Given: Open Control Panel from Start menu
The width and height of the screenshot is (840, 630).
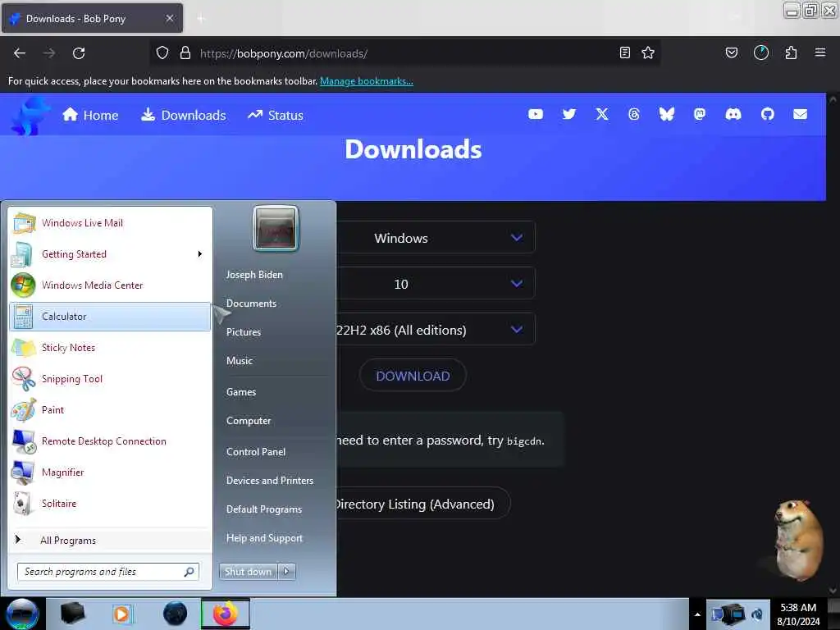Looking at the screenshot, I should tap(256, 452).
